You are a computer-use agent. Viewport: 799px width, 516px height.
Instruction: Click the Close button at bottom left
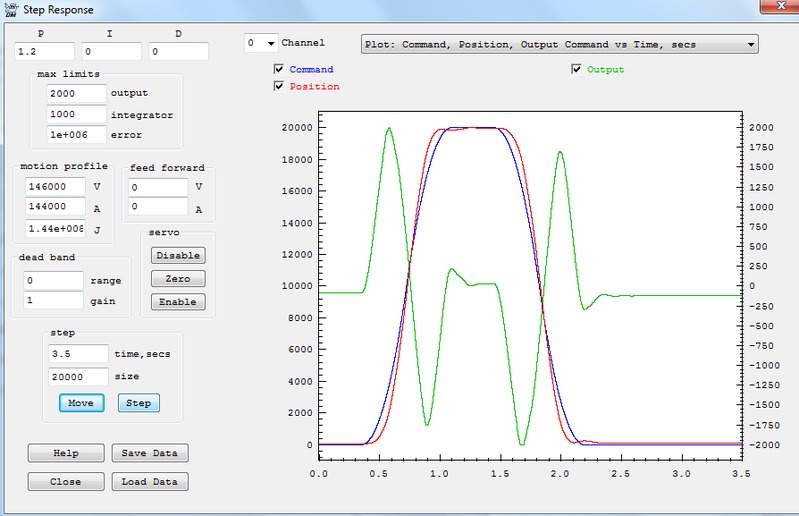(65, 481)
